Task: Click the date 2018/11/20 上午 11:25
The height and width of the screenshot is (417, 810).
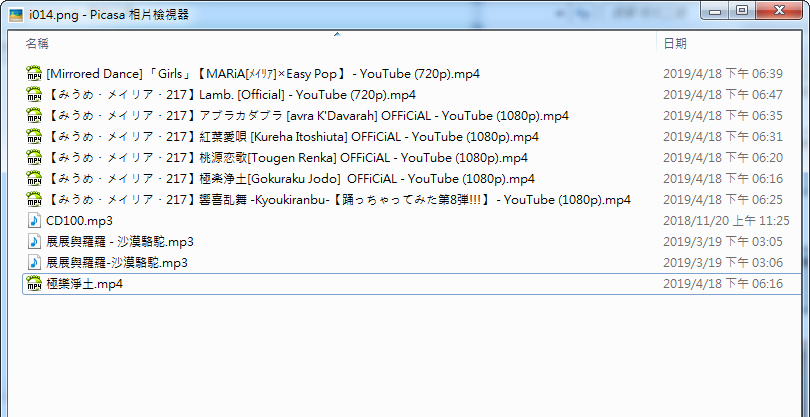Action: pos(726,221)
